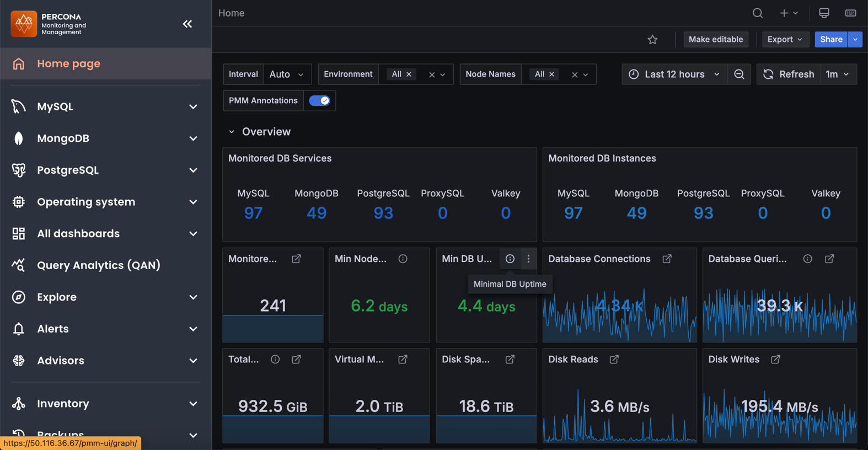The width and height of the screenshot is (868, 450).
Task: Open Disk Reads panel external link icon
Action: coord(614,360)
